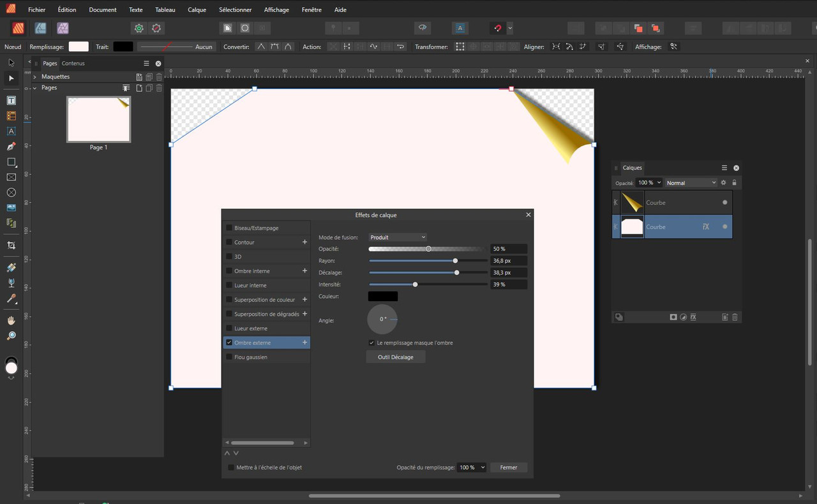The width and height of the screenshot is (817, 504).
Task: Click the delete layer trash icon
Action: pyautogui.click(x=735, y=317)
